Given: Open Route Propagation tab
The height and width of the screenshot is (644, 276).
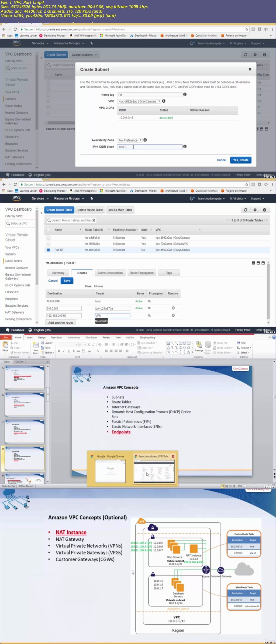Looking at the screenshot, I should coord(142,273).
